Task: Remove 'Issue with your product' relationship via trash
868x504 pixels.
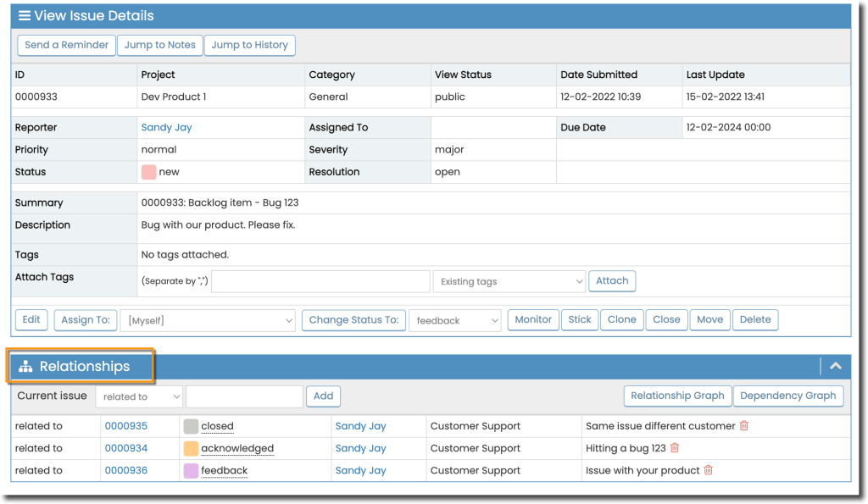Action: (x=709, y=470)
